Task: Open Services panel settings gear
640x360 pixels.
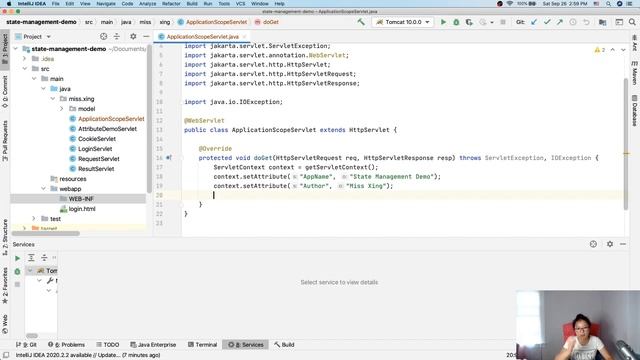Action: coord(610,244)
